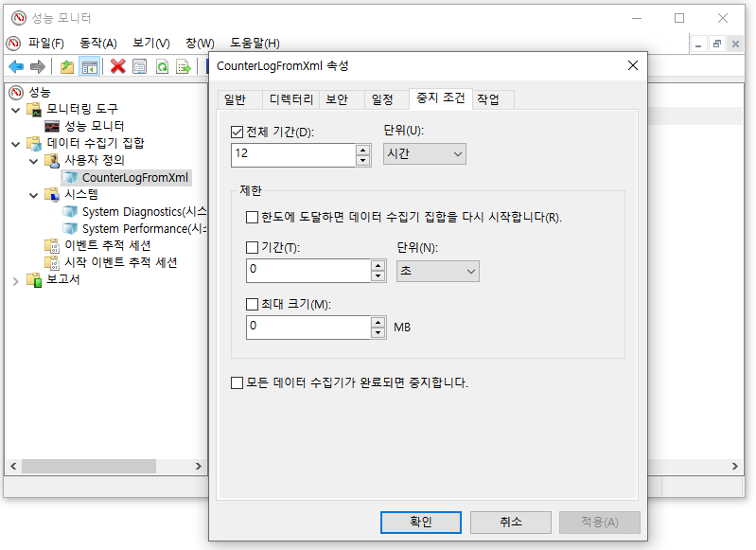Open the 도움말(H) menu

click(x=255, y=44)
